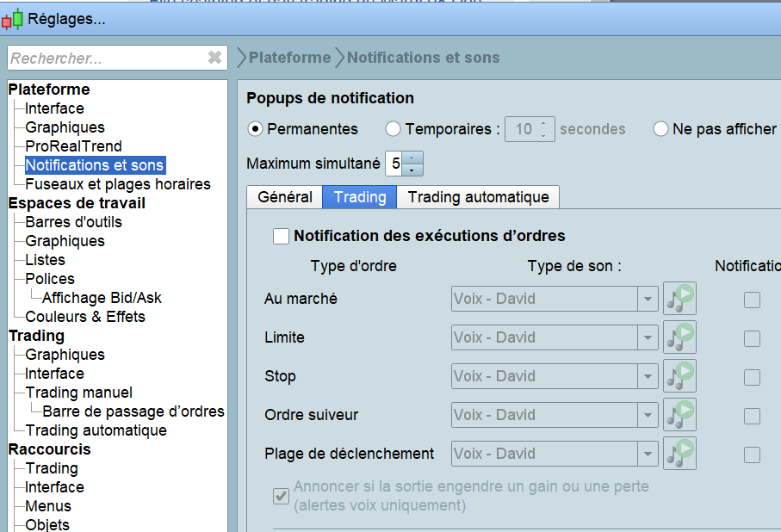Open Fuseaux et plages horaires settings
This screenshot has height=532, width=781.
click(117, 184)
